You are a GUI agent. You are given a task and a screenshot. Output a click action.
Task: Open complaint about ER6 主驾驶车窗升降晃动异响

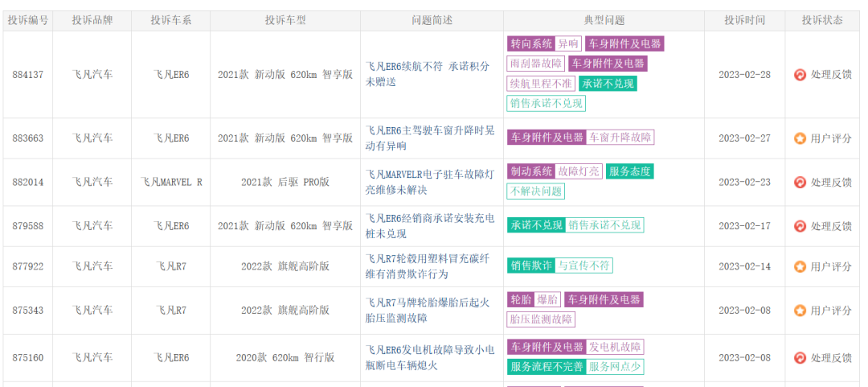click(x=430, y=138)
